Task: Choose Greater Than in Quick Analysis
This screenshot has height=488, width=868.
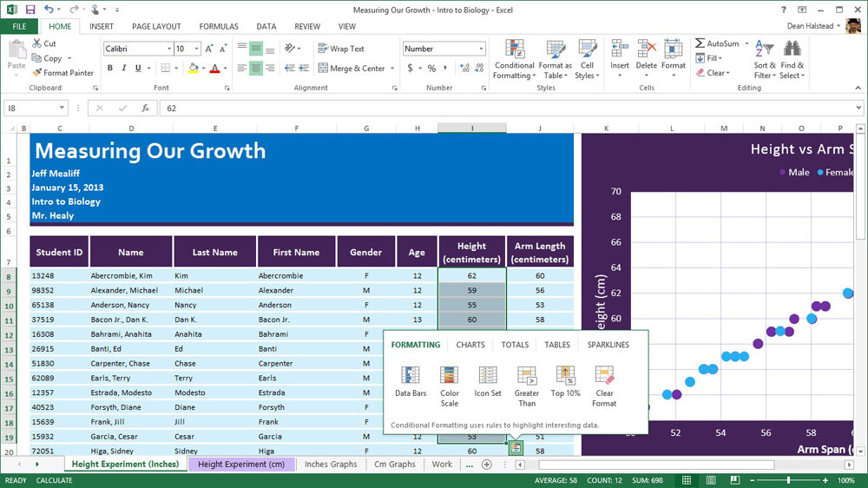Action: point(527,386)
